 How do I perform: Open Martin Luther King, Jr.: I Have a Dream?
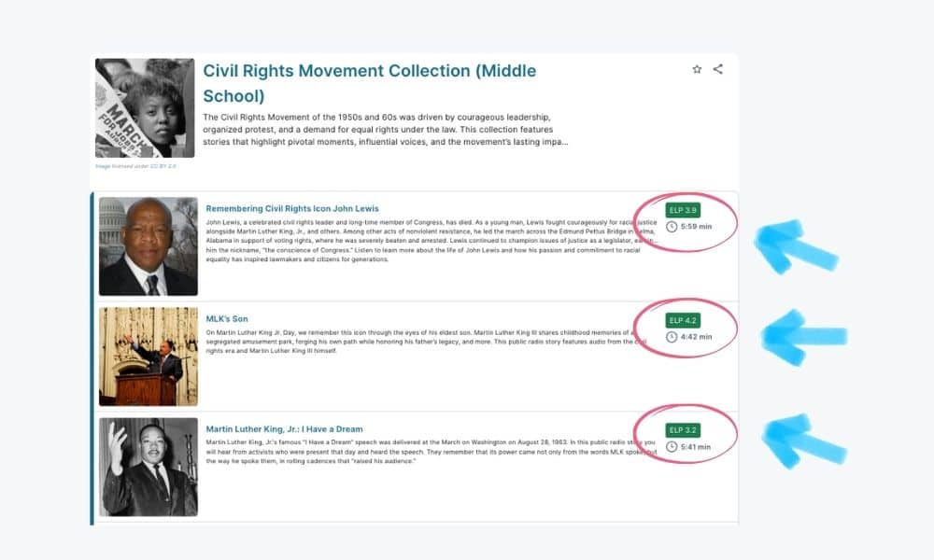pos(284,429)
